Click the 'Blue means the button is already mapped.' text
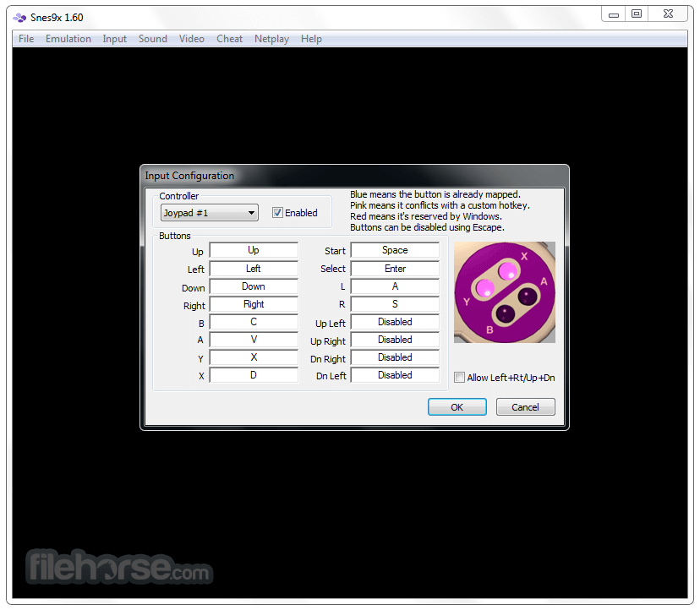 coord(435,194)
